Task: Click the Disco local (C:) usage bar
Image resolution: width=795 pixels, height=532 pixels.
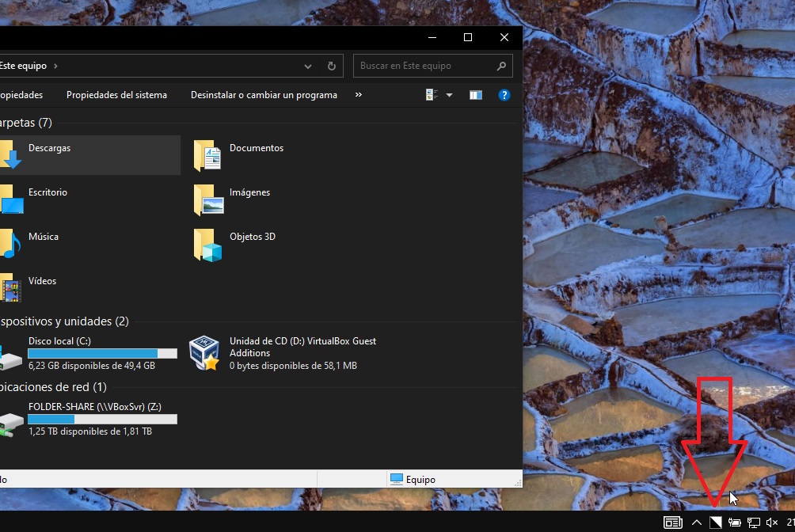Action: click(102, 354)
